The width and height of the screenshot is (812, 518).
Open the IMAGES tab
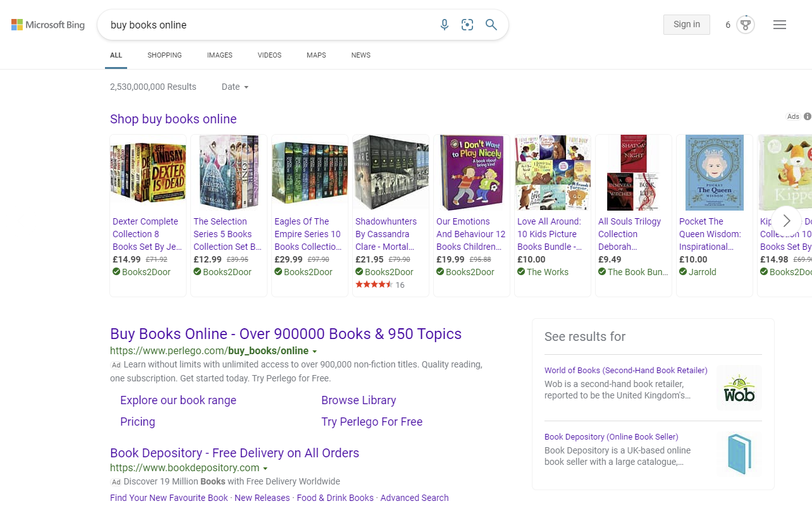pyautogui.click(x=219, y=56)
